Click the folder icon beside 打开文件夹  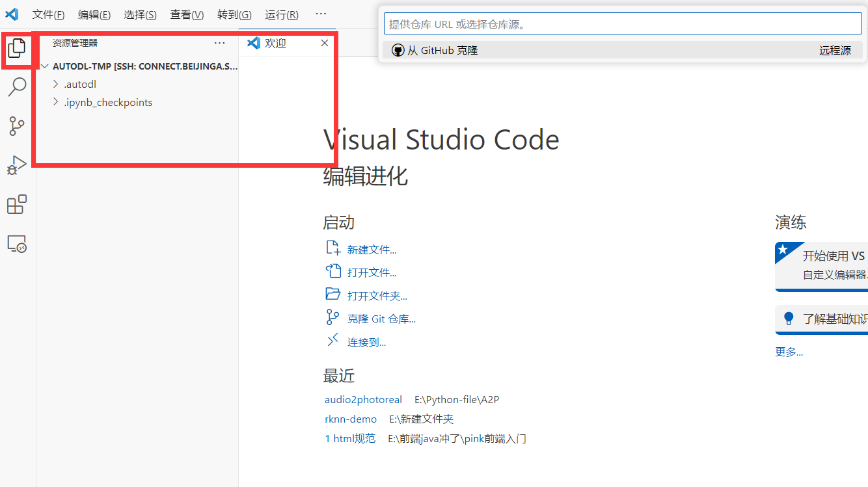[x=332, y=294]
